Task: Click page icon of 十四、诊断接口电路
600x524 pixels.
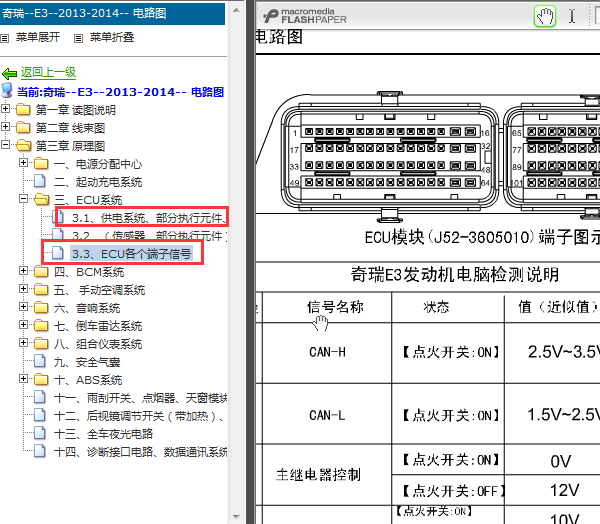Action: click(40, 451)
